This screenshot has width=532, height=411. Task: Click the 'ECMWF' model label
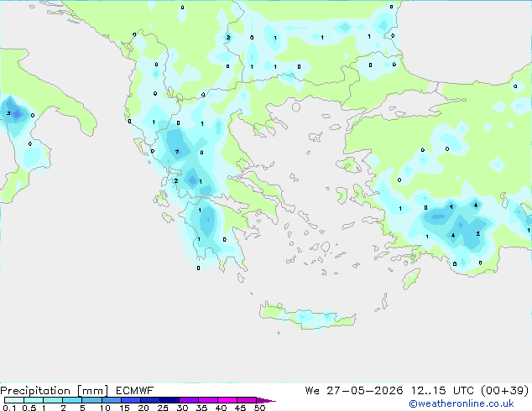coord(135,391)
